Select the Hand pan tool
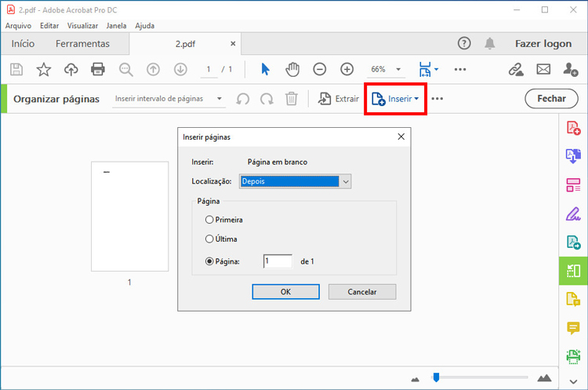Image resolution: width=588 pixels, height=390 pixels. point(292,69)
